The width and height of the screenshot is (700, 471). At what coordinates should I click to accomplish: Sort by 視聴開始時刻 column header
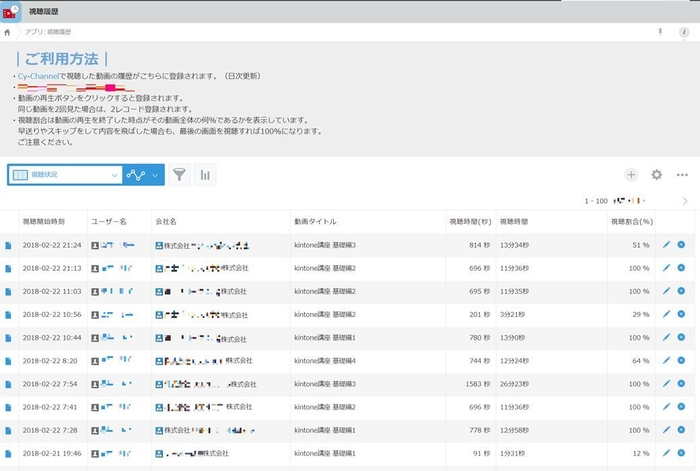pos(44,221)
